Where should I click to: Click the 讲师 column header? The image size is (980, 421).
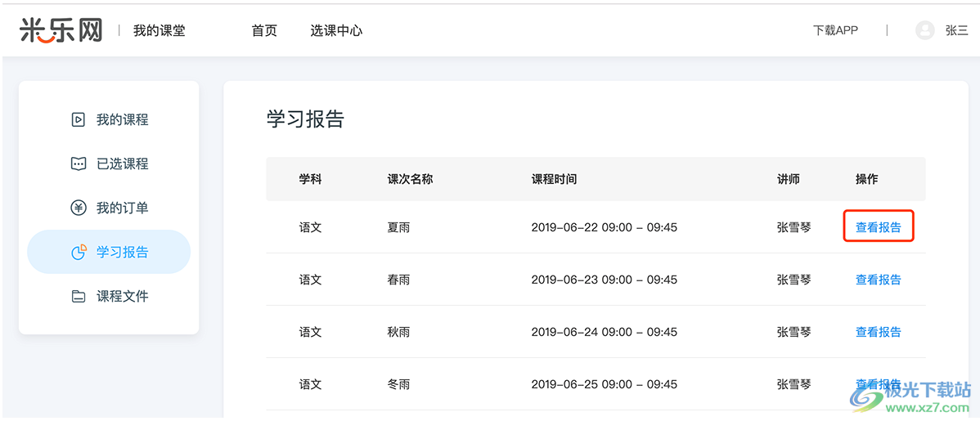pos(788,179)
